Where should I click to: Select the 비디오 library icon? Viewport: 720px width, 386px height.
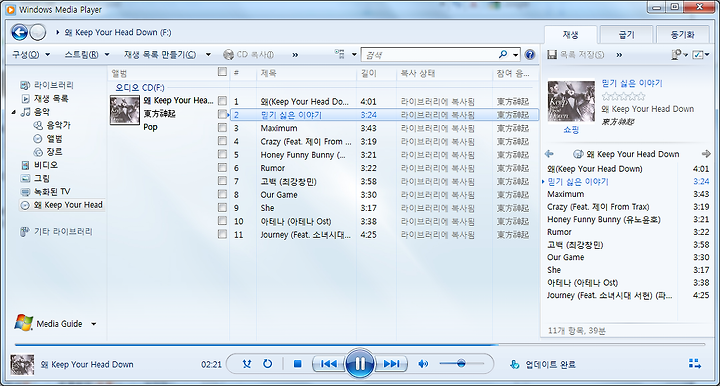26,165
